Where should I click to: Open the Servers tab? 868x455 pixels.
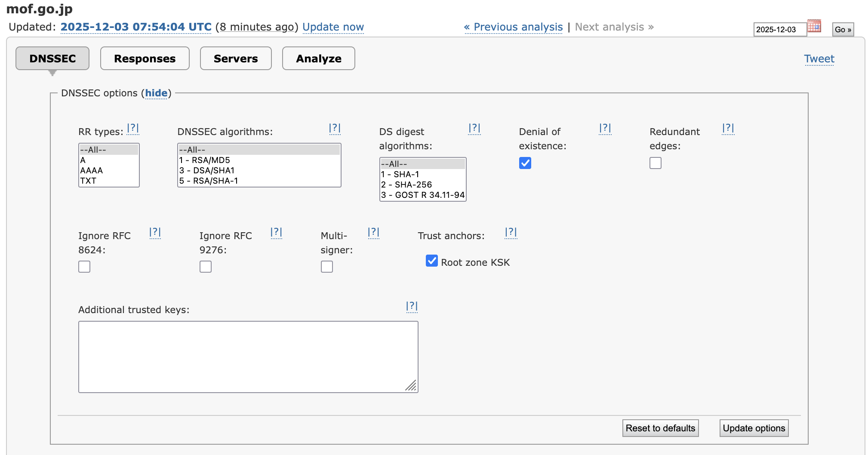(236, 58)
